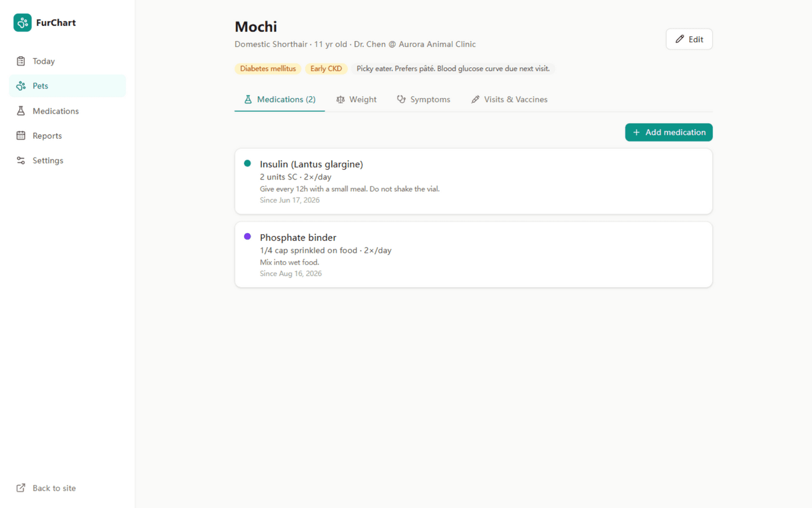The image size is (812, 508).
Task: Click '1/4 cap sprinkled on food' dosage
Action: (325, 250)
